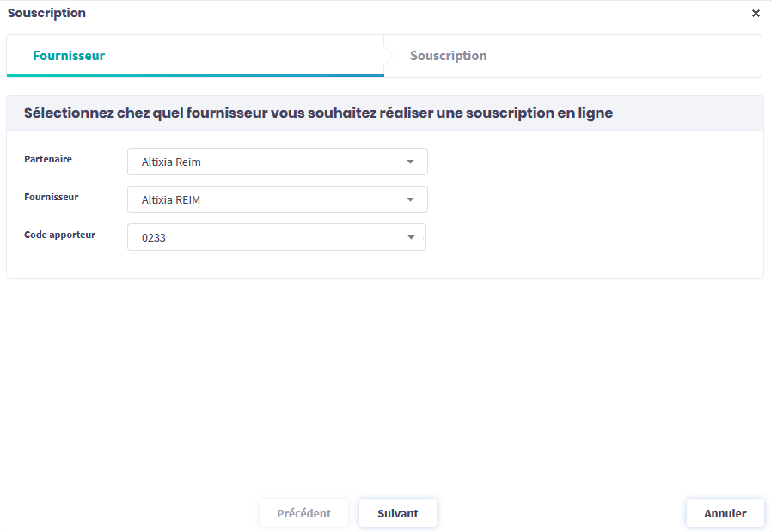This screenshot has width=771, height=532.
Task: Open the Partenaire combo box showing Altixia Reim
Action: [266, 162]
